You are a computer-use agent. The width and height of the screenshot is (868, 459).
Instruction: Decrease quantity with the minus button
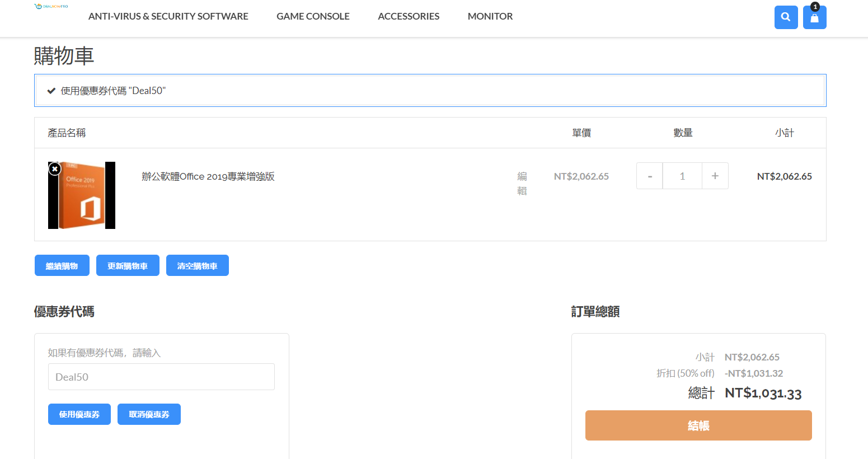pos(650,176)
